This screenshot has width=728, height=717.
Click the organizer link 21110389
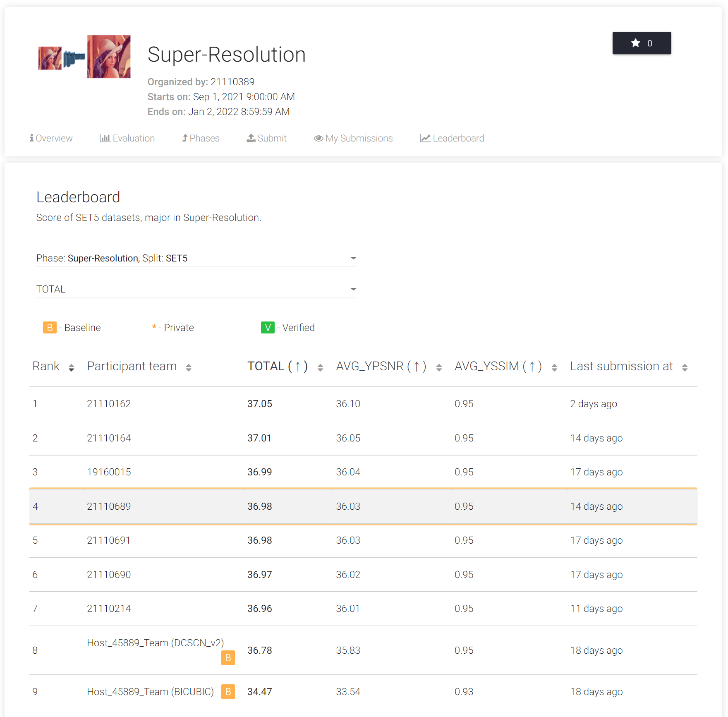tap(232, 82)
